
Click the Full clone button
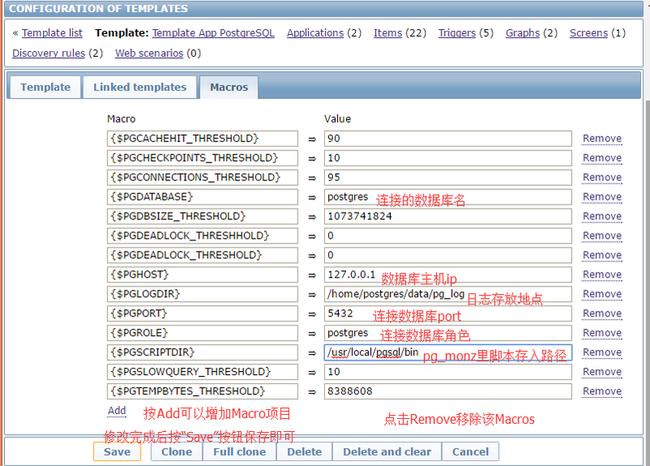[237, 452]
